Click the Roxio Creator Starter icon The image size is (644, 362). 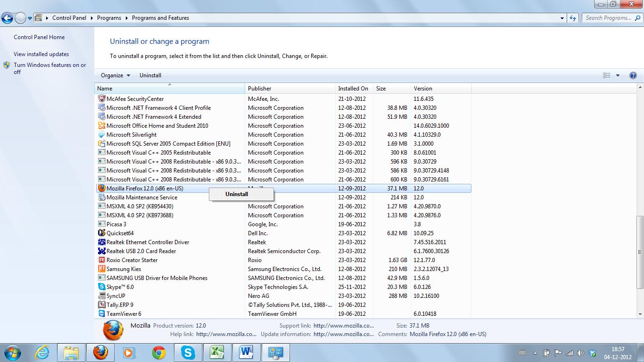coord(101,260)
